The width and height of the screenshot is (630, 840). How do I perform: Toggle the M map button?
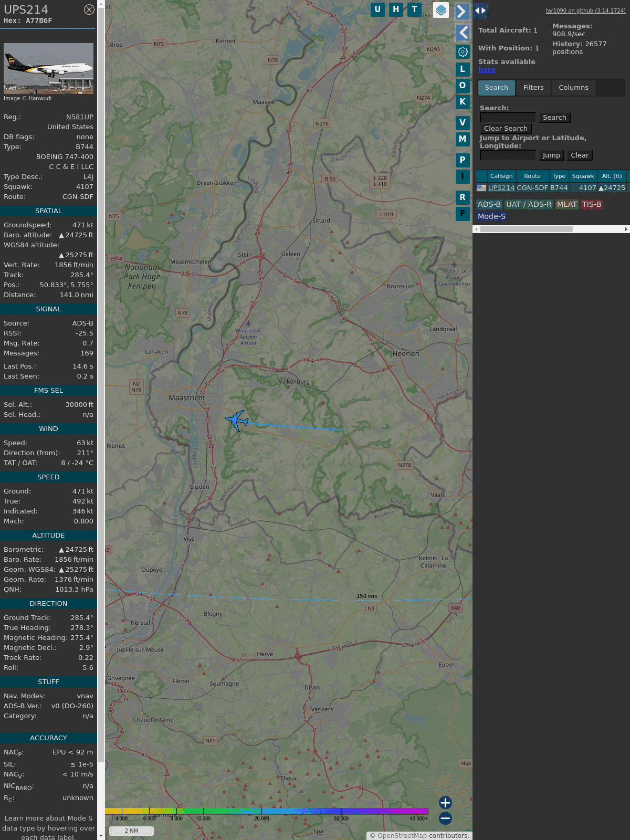(x=463, y=139)
